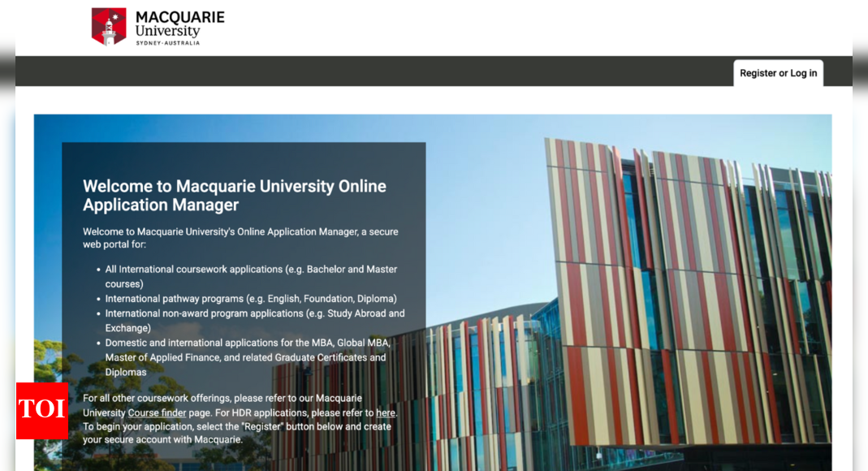Follow the 'here' link for HDR applications
868x471 pixels.
point(385,413)
